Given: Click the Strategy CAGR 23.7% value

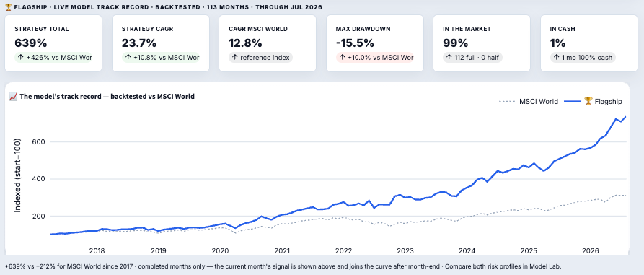Looking at the screenshot, I should 139,43.
